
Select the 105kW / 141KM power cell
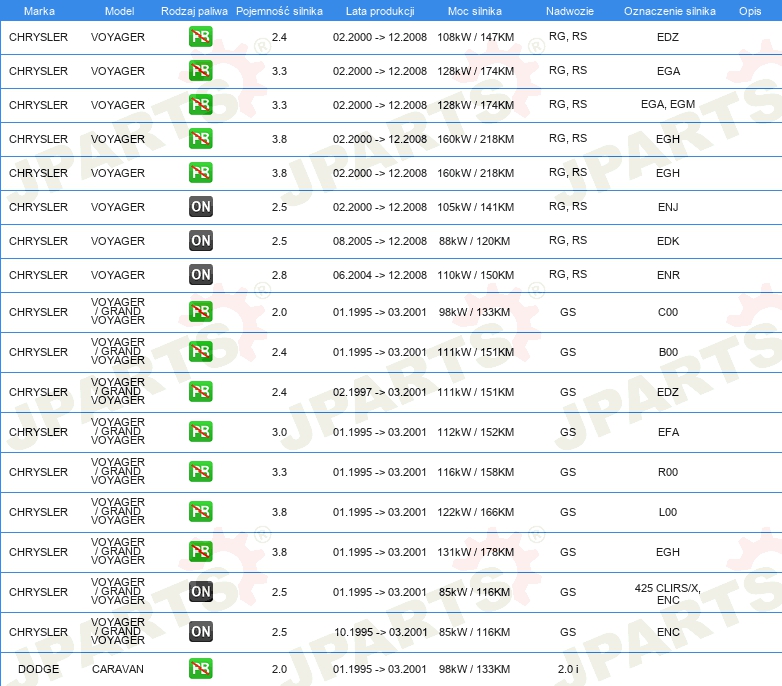(x=475, y=207)
